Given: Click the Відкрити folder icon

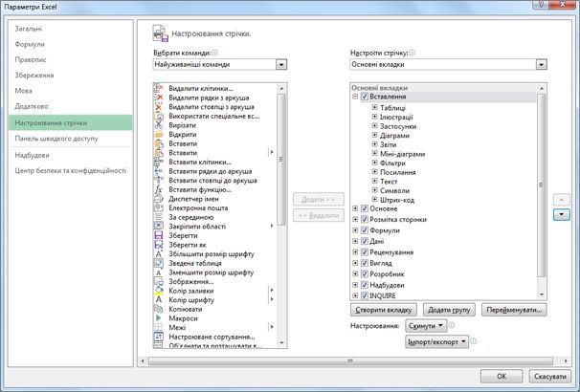Looking at the screenshot, I should [158, 135].
